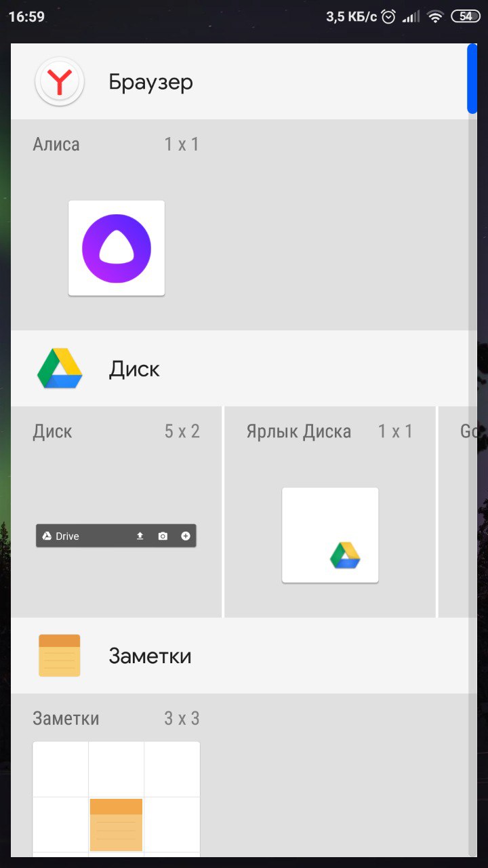
Task: Tap the Wi-Fi status icon
Action: (x=435, y=17)
